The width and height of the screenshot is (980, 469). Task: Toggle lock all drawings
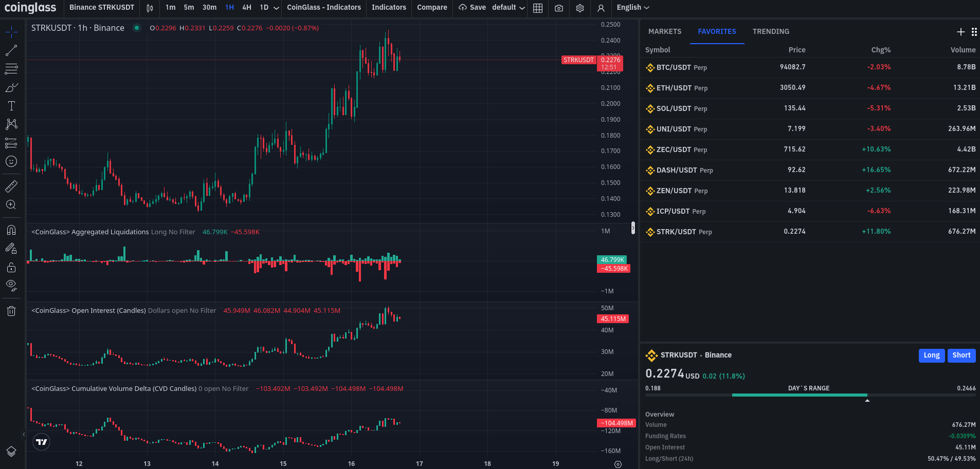point(11,267)
